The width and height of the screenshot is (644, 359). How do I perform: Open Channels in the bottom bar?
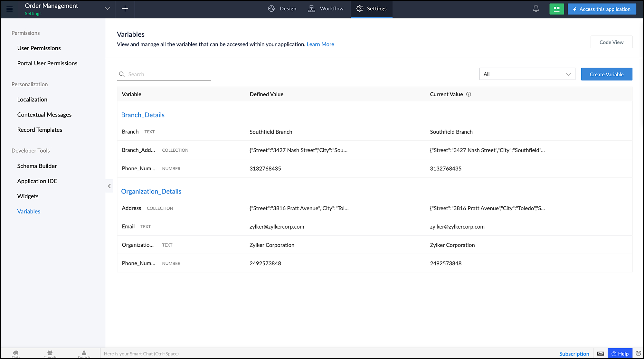point(50,354)
